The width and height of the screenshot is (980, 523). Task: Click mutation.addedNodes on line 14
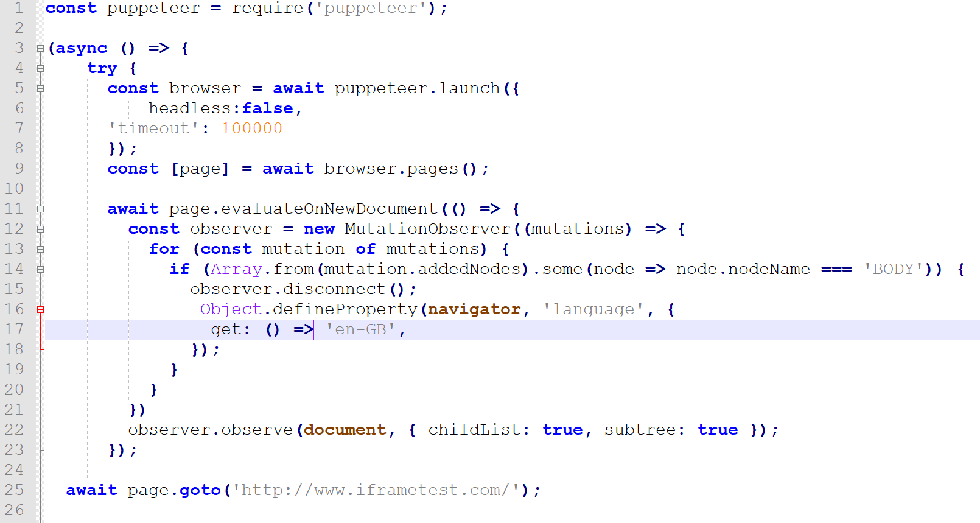pos(422,269)
